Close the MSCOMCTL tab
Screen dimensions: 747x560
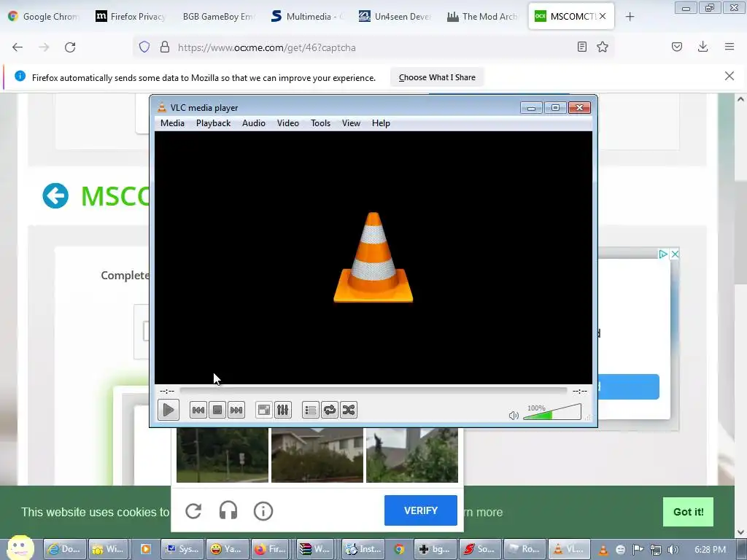point(603,16)
